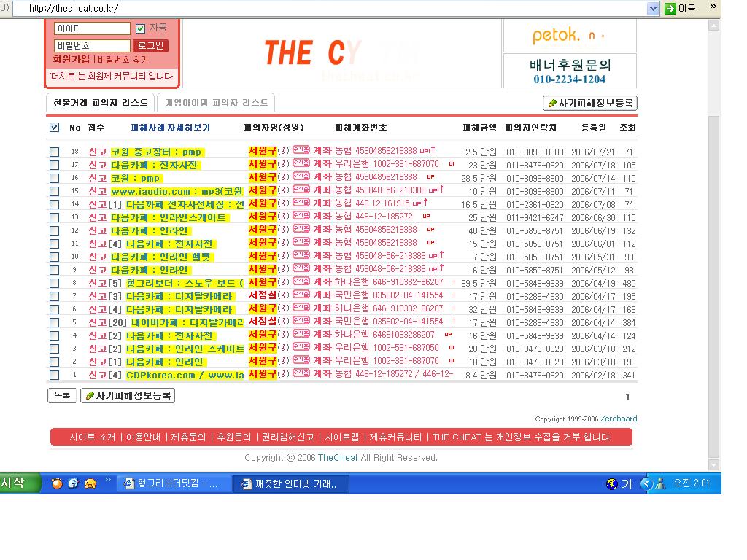Image resolution: width=747 pixels, height=560 pixels.
Task: Open the address bar URL dropdown
Action: [653, 8]
